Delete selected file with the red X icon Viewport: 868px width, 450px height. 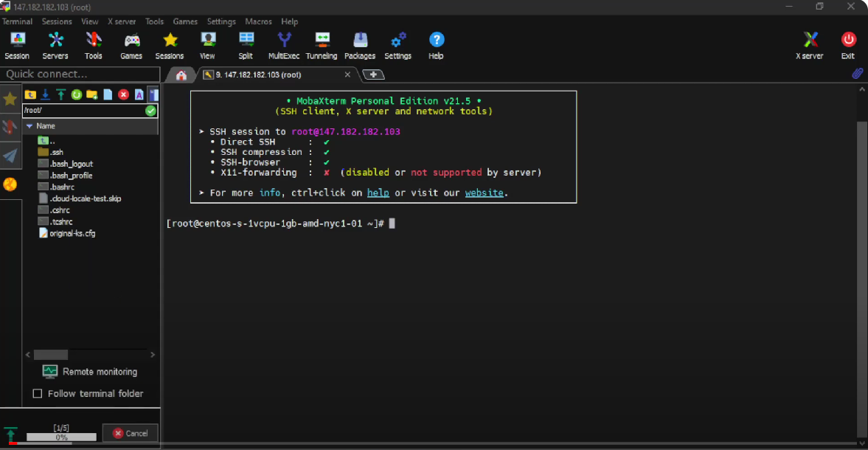(x=123, y=94)
